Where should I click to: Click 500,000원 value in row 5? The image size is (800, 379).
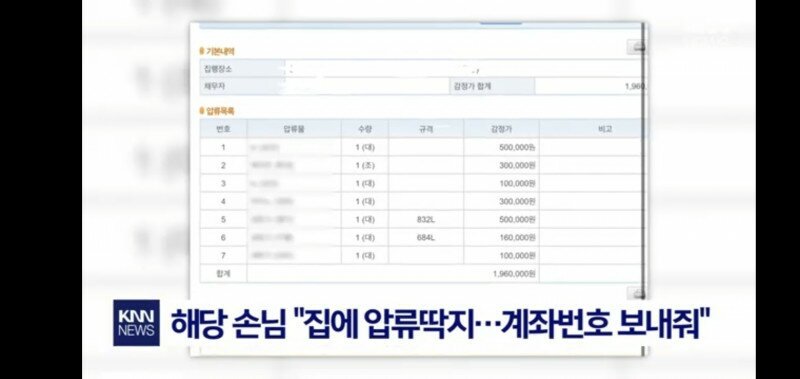(517, 219)
